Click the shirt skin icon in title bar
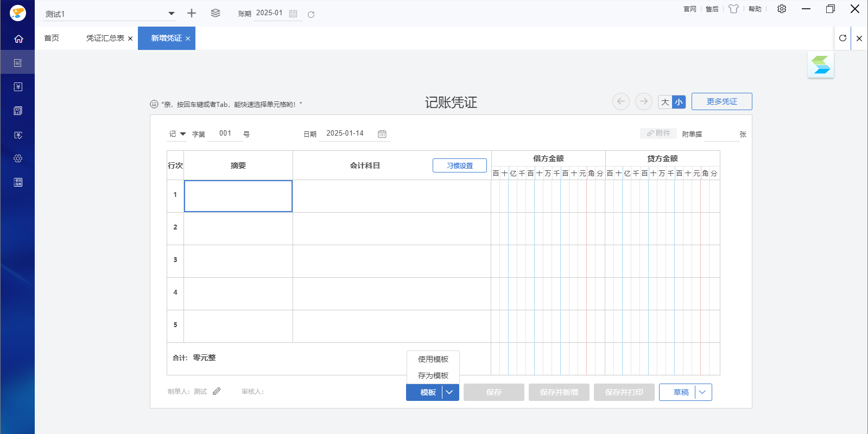Viewport: 868px width, 434px height. click(734, 9)
